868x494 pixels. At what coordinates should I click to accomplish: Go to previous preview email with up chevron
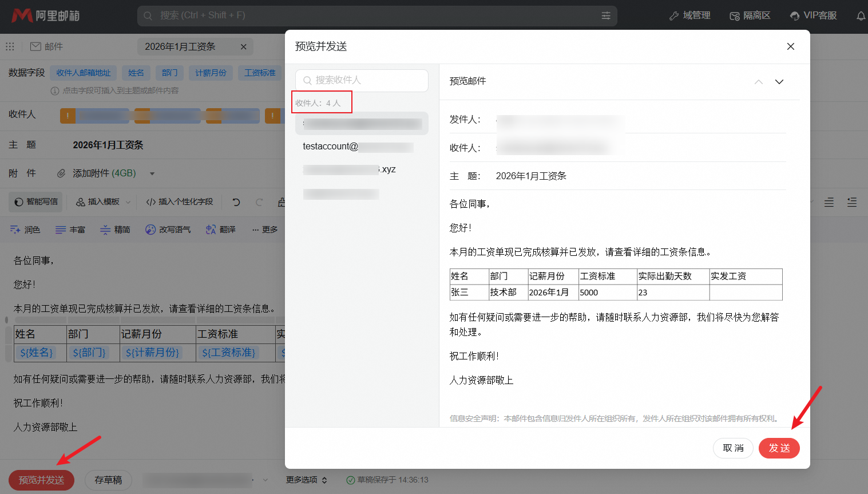click(x=759, y=82)
